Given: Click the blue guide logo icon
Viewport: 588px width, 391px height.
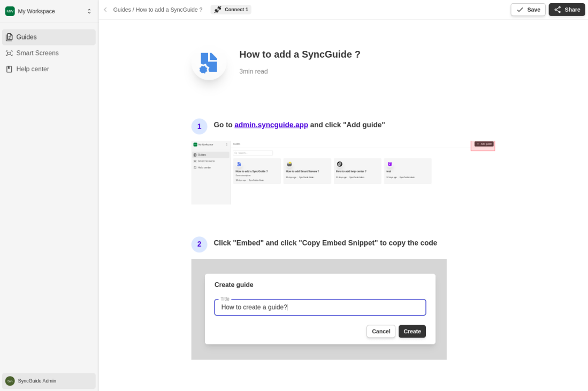Looking at the screenshot, I should (209, 63).
